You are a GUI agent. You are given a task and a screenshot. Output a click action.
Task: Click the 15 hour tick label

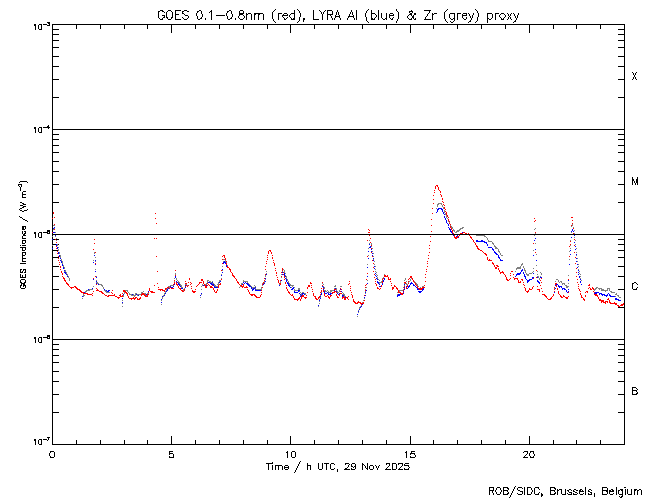tap(410, 453)
